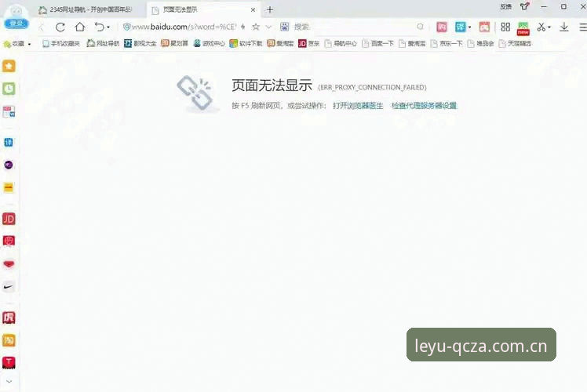Open the 软件下载 bookmark
The height and width of the screenshot is (392, 587).
pyautogui.click(x=246, y=44)
